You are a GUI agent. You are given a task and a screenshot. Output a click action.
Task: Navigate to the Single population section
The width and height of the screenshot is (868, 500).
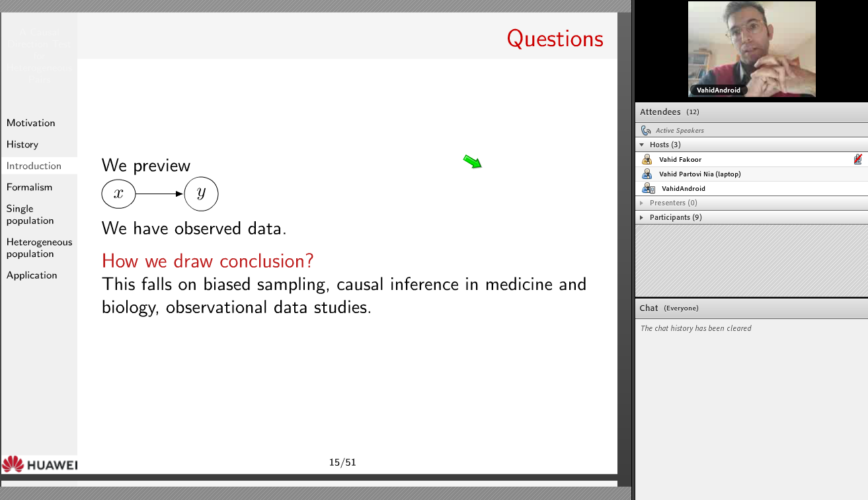coord(30,215)
